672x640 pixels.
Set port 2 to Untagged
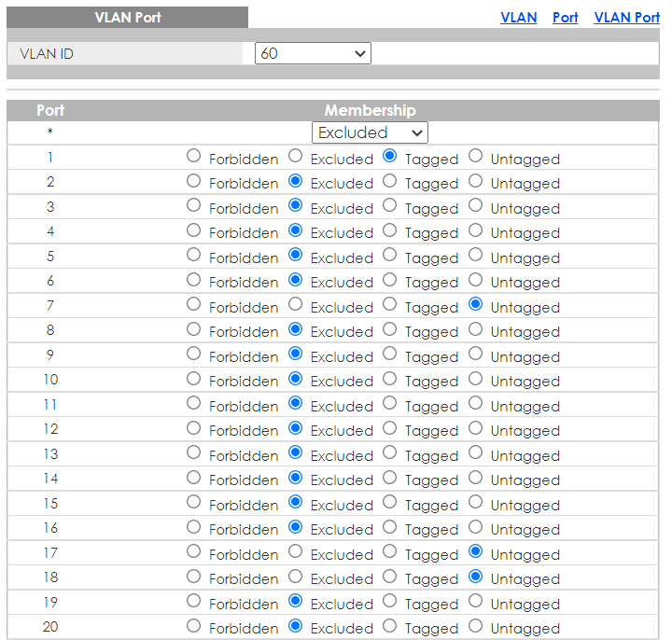click(x=475, y=181)
